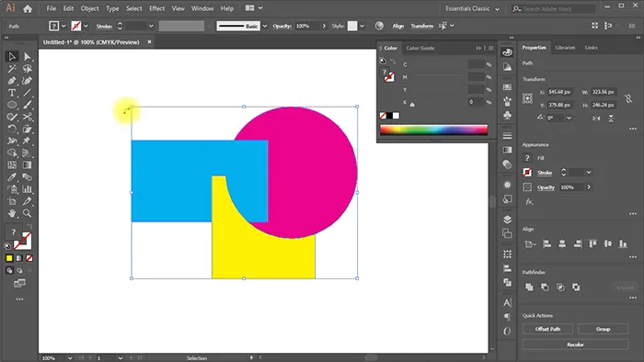
Task: Swap fill and stroke in toolbar
Action: (x=29, y=227)
